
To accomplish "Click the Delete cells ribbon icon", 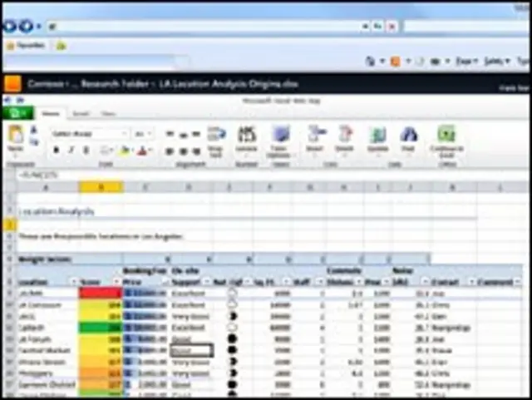I will 345,135.
